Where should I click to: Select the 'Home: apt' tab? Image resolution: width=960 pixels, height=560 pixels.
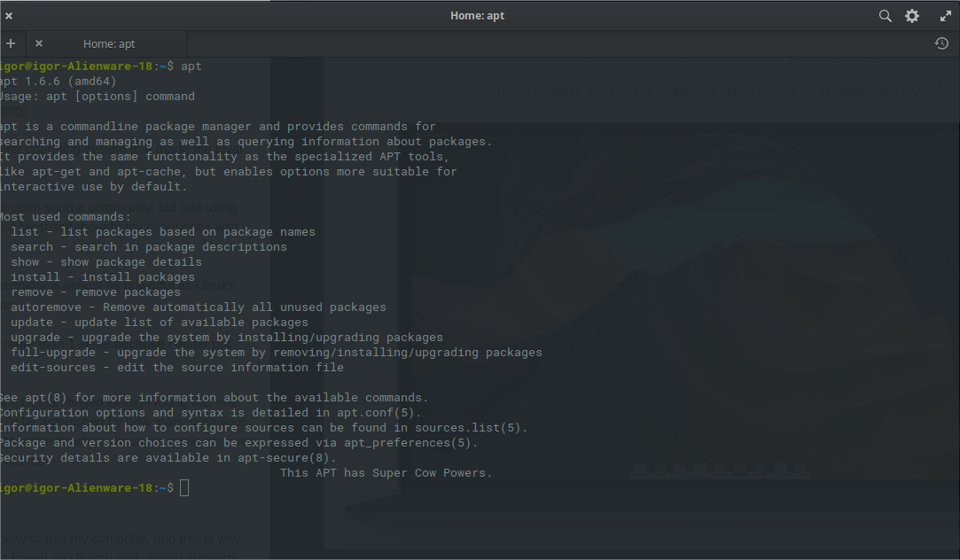pos(109,43)
